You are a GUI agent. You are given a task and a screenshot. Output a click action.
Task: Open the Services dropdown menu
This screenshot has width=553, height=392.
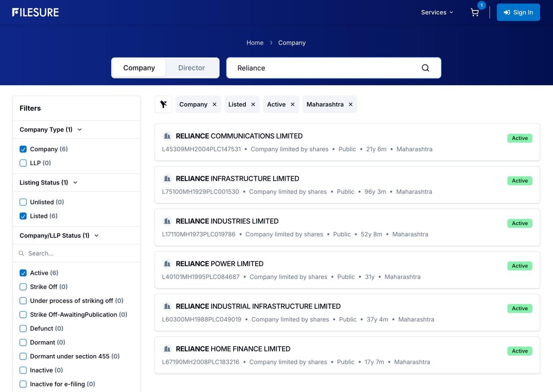point(437,12)
